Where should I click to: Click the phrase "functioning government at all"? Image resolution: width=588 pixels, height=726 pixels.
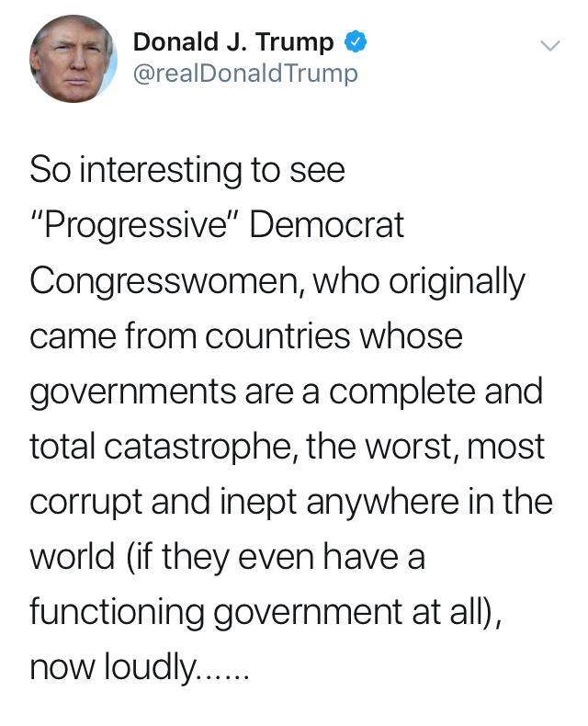point(256,613)
